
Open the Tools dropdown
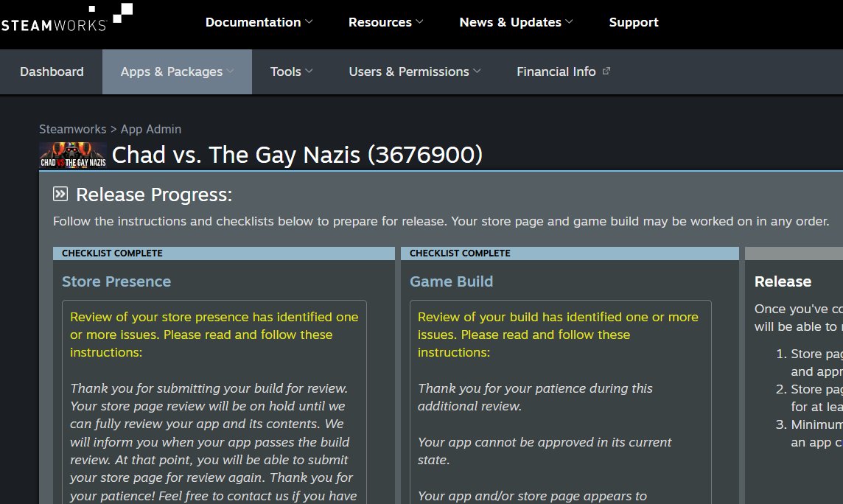point(287,71)
